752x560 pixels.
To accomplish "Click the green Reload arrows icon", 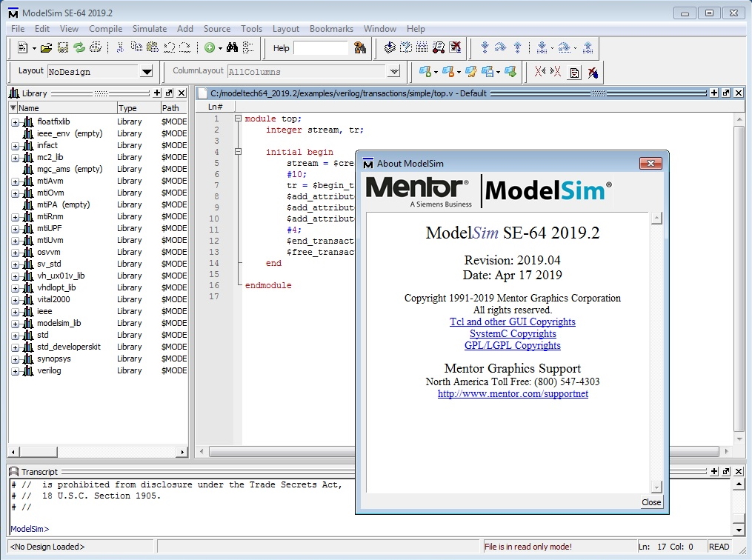I will pos(79,47).
